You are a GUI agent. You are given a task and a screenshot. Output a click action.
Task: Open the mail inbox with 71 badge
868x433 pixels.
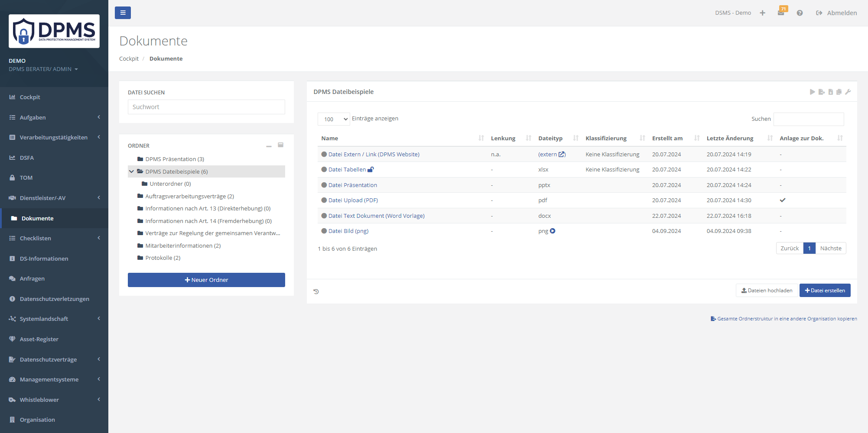pos(781,13)
